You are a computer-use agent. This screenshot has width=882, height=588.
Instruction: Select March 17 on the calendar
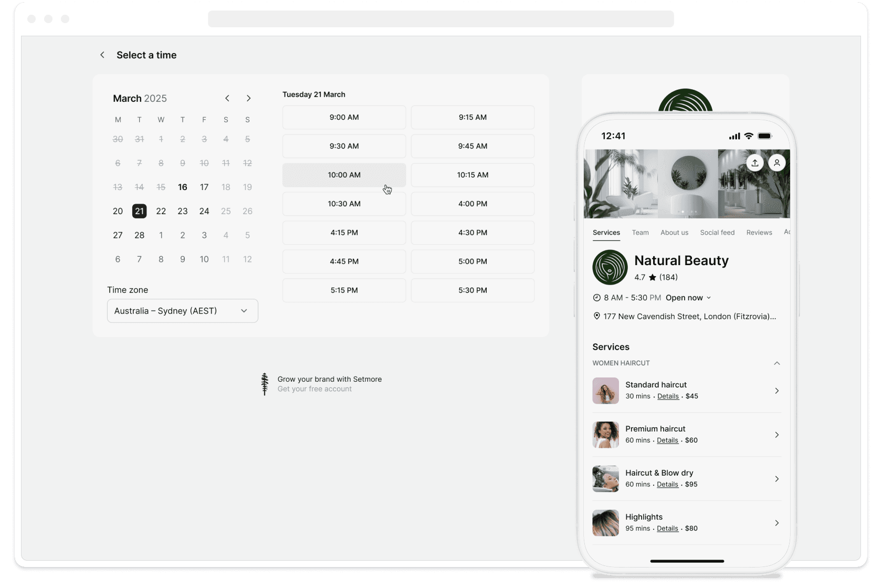tap(204, 187)
